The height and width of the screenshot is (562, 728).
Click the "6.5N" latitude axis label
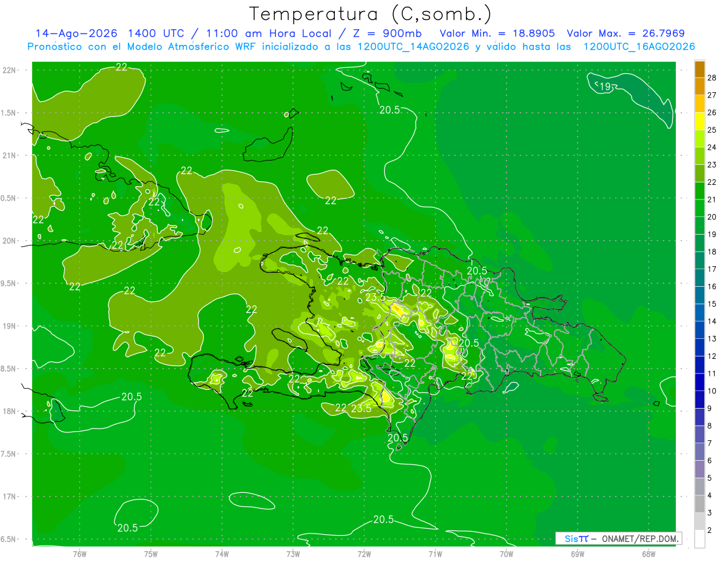coord(8,539)
